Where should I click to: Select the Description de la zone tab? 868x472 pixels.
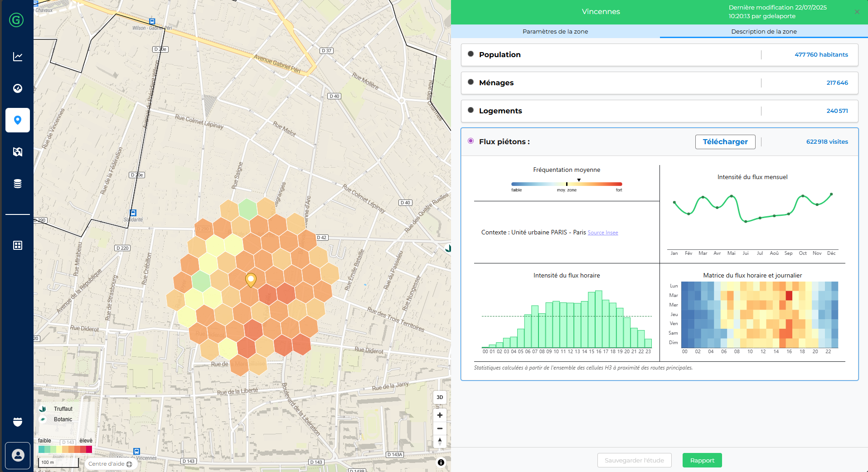[764, 31]
